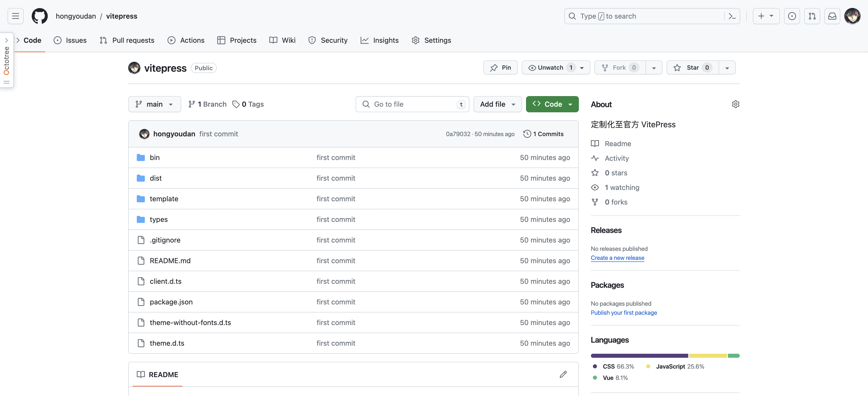Pin the vitepress repository
The width and height of the screenshot is (868, 396).
[500, 68]
